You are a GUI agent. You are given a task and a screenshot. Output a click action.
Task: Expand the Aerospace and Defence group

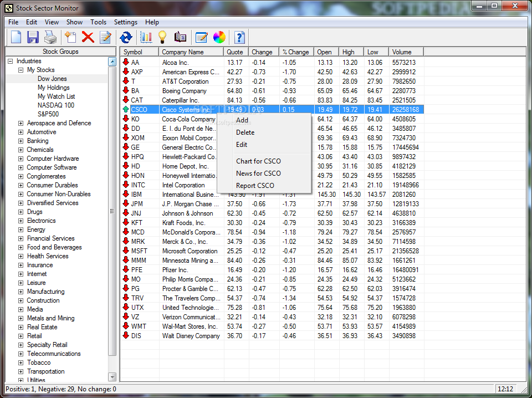(21, 123)
